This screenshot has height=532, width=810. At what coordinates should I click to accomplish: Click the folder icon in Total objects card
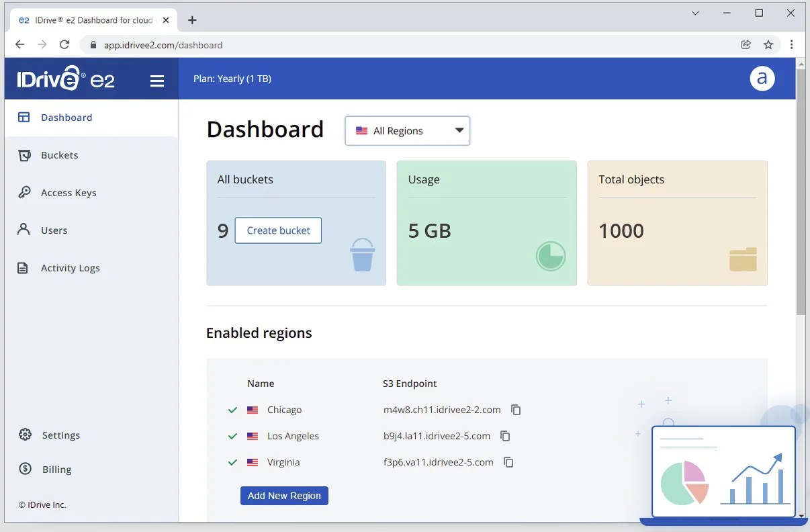743,259
